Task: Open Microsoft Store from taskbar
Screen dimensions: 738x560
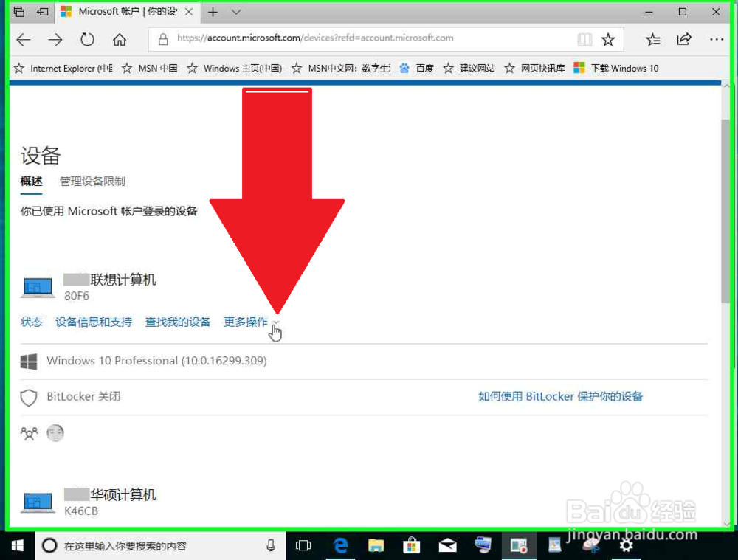Action: pyautogui.click(x=411, y=546)
